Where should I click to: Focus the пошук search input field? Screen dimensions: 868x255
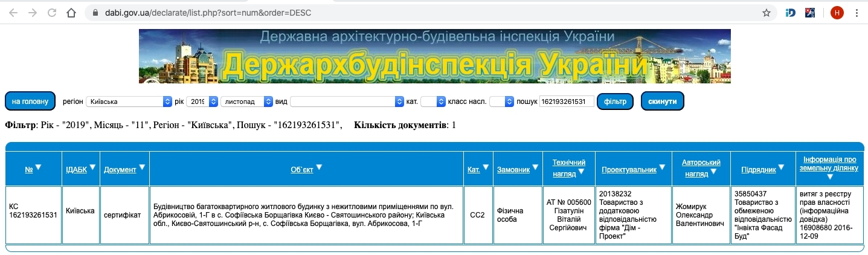point(567,102)
